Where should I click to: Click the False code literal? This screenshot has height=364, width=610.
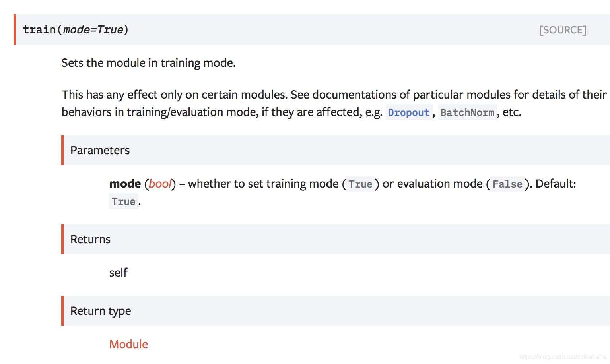click(x=507, y=184)
